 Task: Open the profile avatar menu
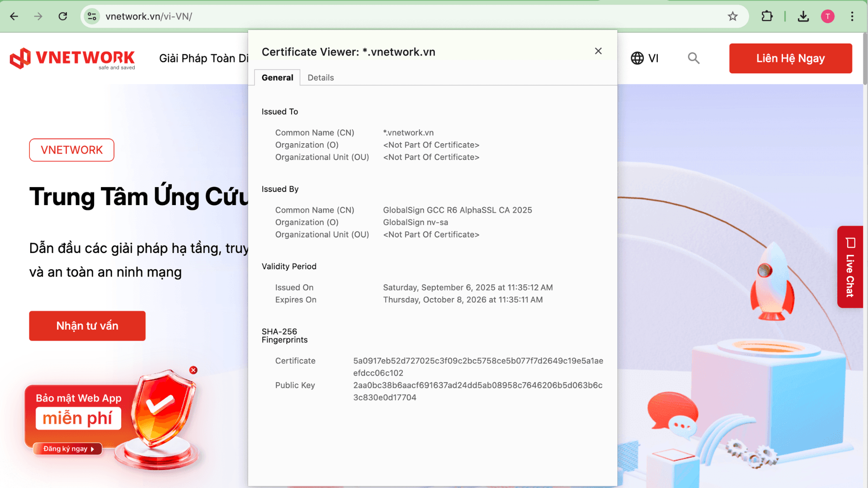[828, 17]
